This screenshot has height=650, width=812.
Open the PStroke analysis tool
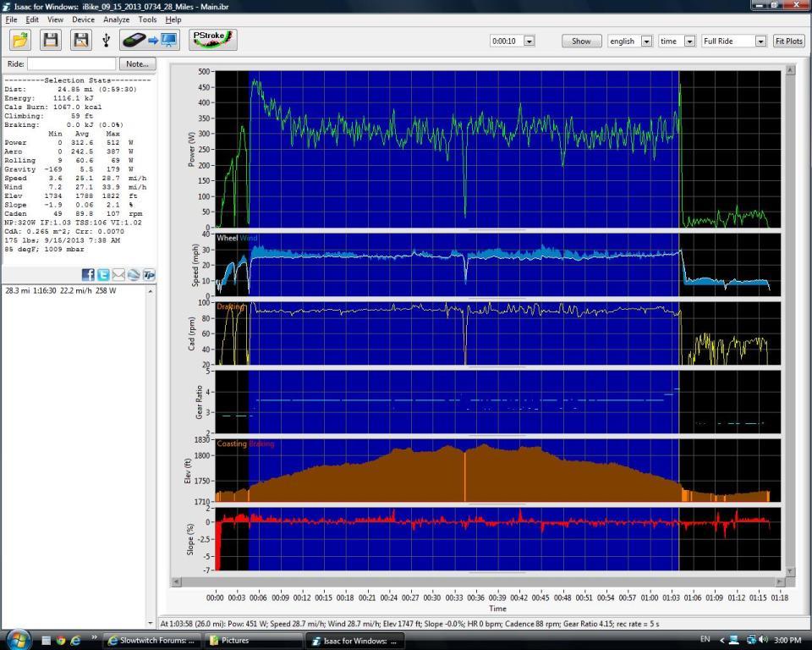tap(211, 40)
